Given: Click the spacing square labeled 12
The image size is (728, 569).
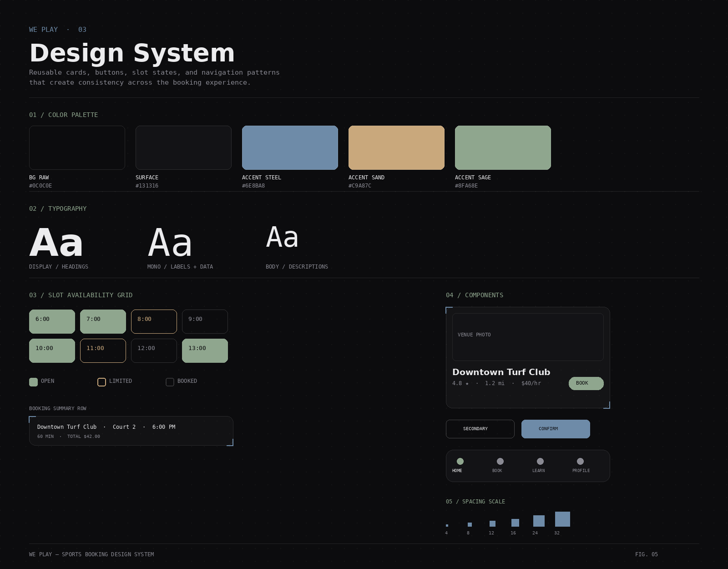Looking at the screenshot, I should [492, 523].
